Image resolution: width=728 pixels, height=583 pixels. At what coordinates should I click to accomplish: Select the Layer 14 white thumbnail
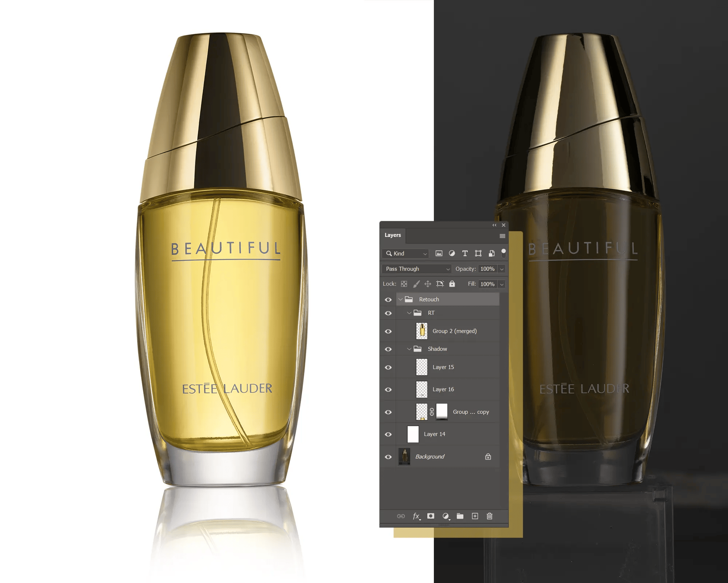[x=413, y=434]
